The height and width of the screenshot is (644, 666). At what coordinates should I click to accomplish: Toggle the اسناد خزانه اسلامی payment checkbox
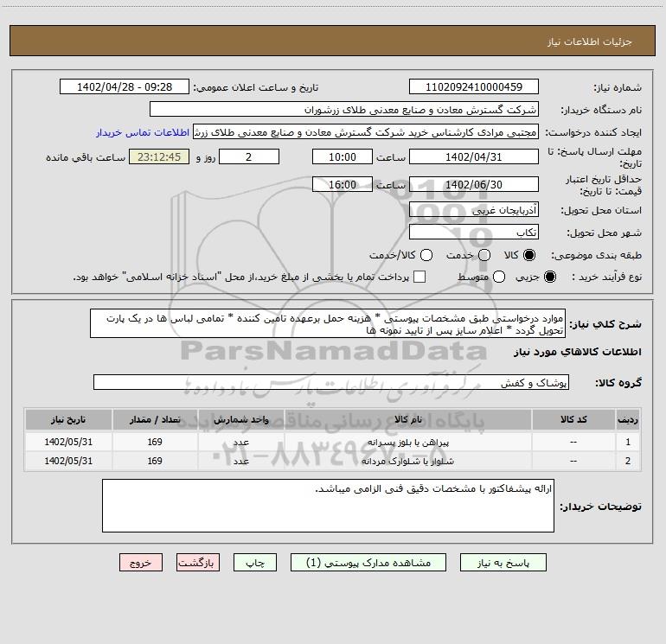click(x=419, y=277)
